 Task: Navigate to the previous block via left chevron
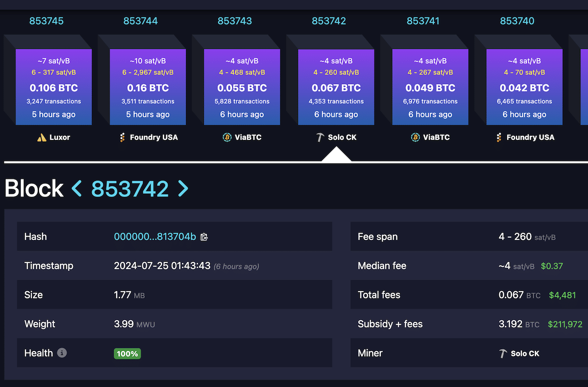click(x=77, y=189)
